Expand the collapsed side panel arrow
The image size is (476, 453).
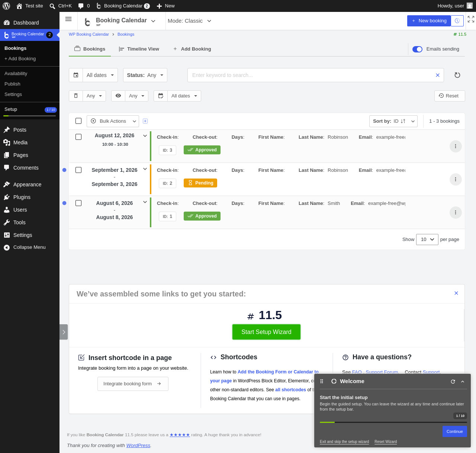point(64,332)
